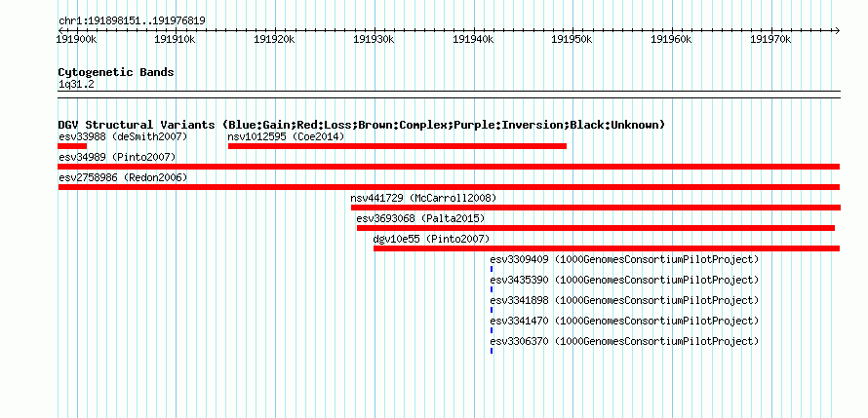Open esv3435390 1000 Genomes variant label

point(624,280)
